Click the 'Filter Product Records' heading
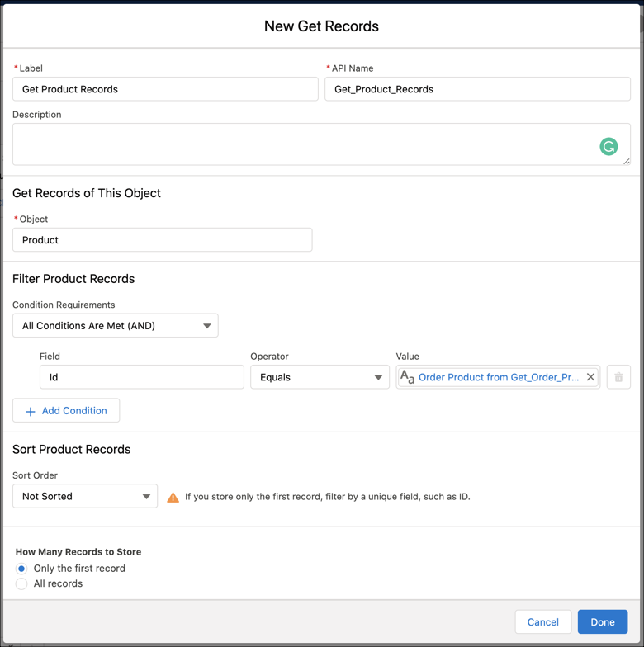 tap(73, 279)
